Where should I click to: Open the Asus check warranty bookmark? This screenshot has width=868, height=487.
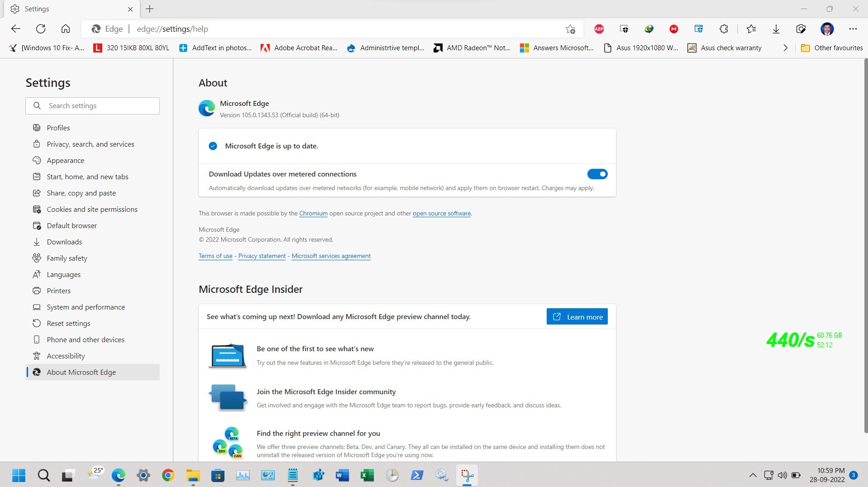tap(725, 48)
